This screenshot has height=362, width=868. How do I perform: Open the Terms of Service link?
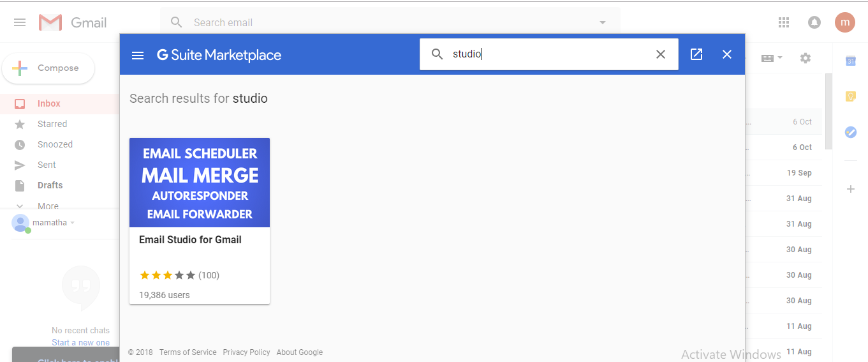click(x=188, y=352)
